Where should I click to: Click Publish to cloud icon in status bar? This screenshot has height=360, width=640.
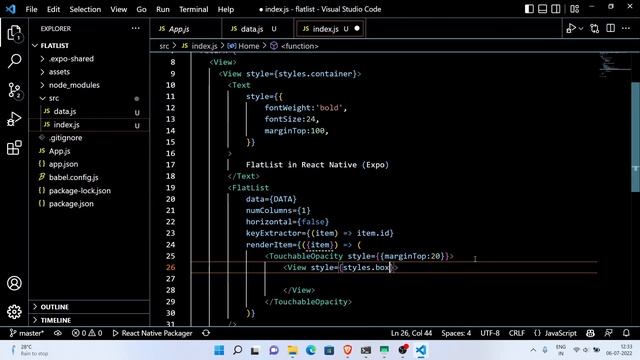(58, 333)
